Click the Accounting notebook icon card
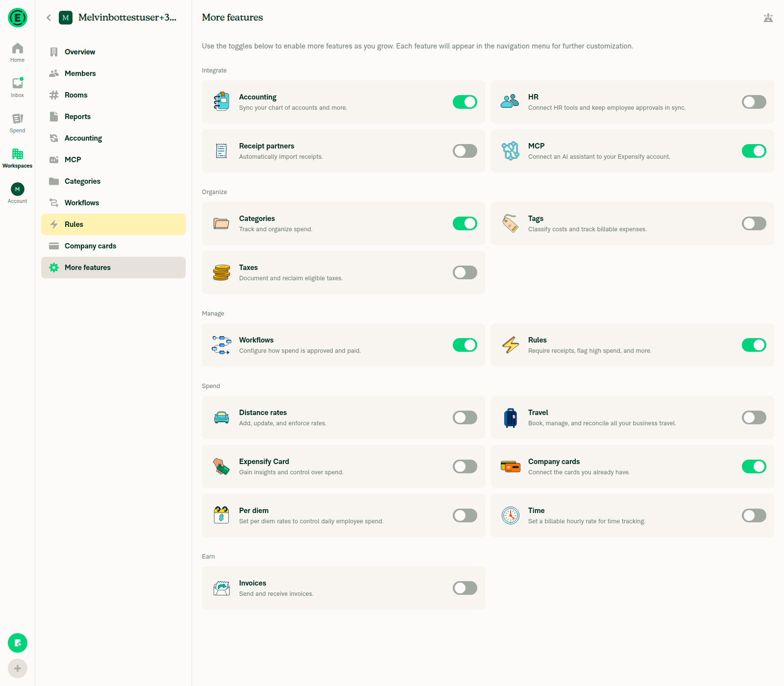The height and width of the screenshot is (686, 784). click(x=221, y=102)
